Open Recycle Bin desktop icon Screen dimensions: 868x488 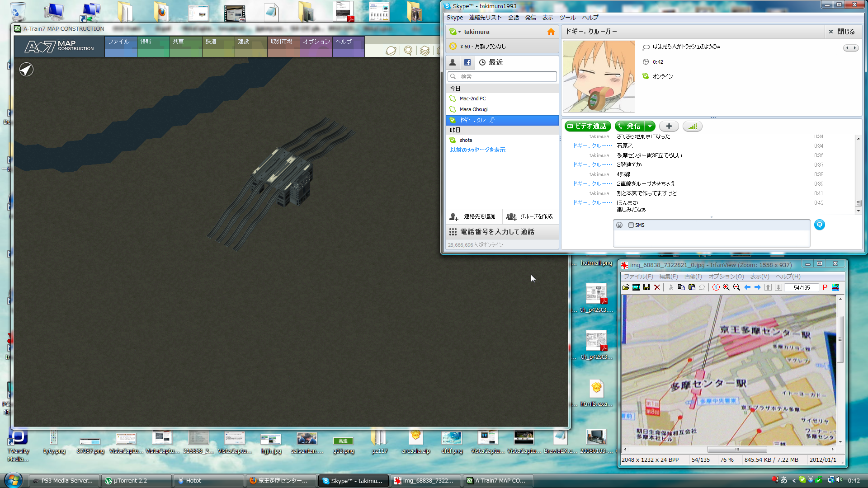[18, 12]
